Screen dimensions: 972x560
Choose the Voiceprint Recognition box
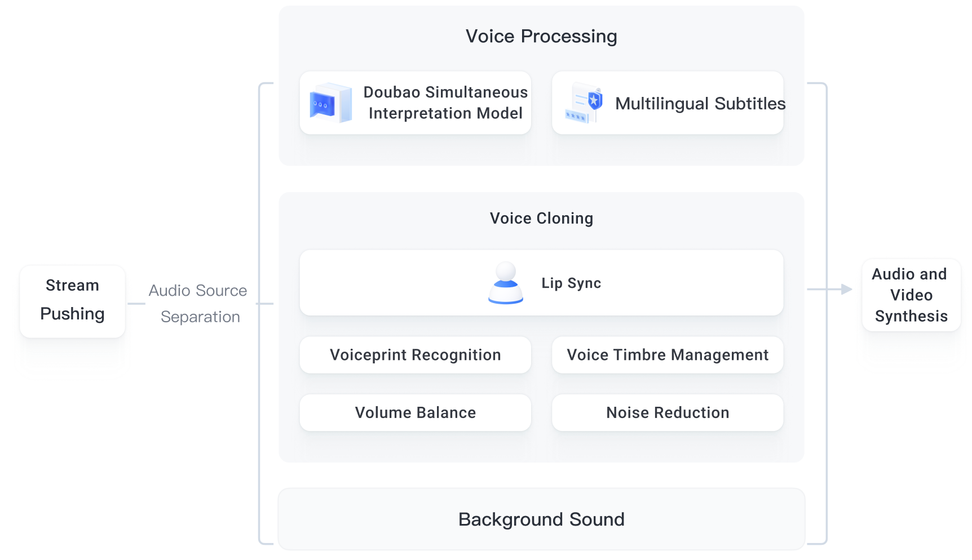[x=416, y=355]
